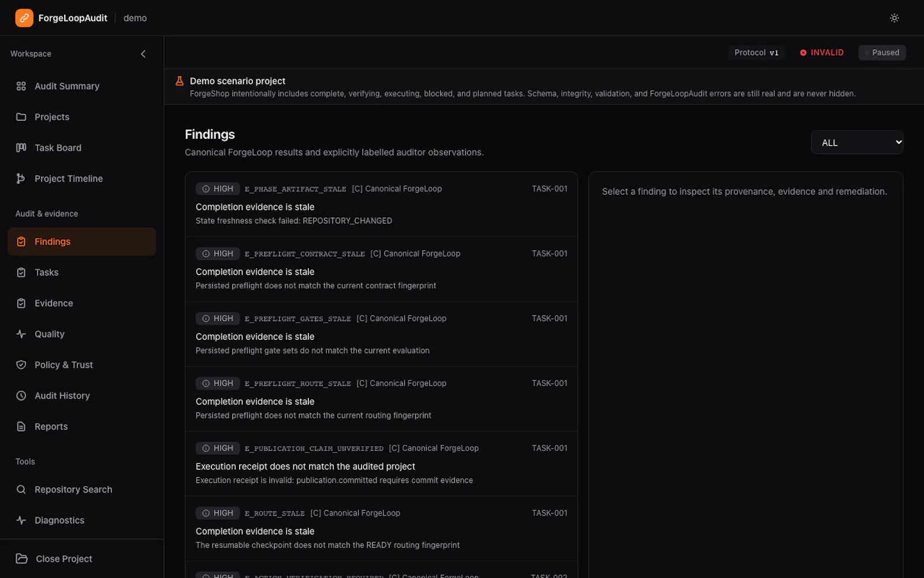Click the Repository Search magnifier icon
Image resolution: width=924 pixels, height=578 pixels.
(21, 490)
